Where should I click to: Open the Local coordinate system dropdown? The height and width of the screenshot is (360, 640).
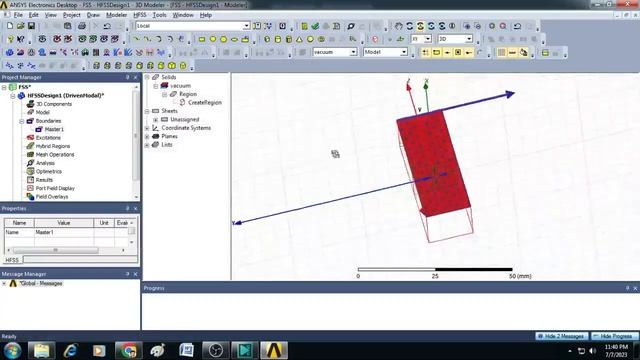click(x=246, y=26)
